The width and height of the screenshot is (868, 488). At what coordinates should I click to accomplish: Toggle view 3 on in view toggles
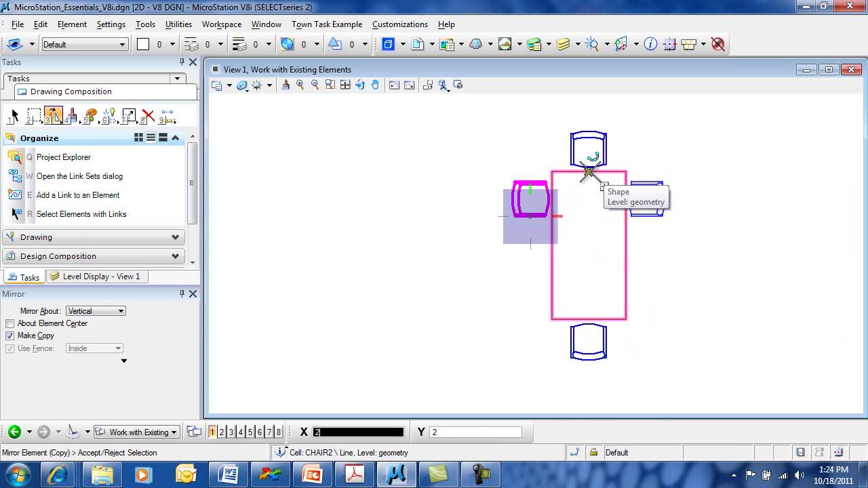click(x=231, y=432)
